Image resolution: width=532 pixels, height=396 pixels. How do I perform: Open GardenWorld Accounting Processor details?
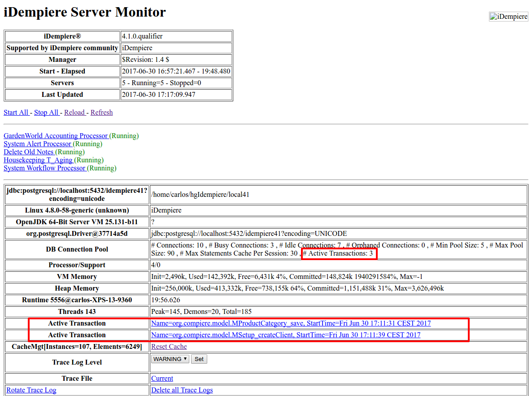click(x=56, y=136)
